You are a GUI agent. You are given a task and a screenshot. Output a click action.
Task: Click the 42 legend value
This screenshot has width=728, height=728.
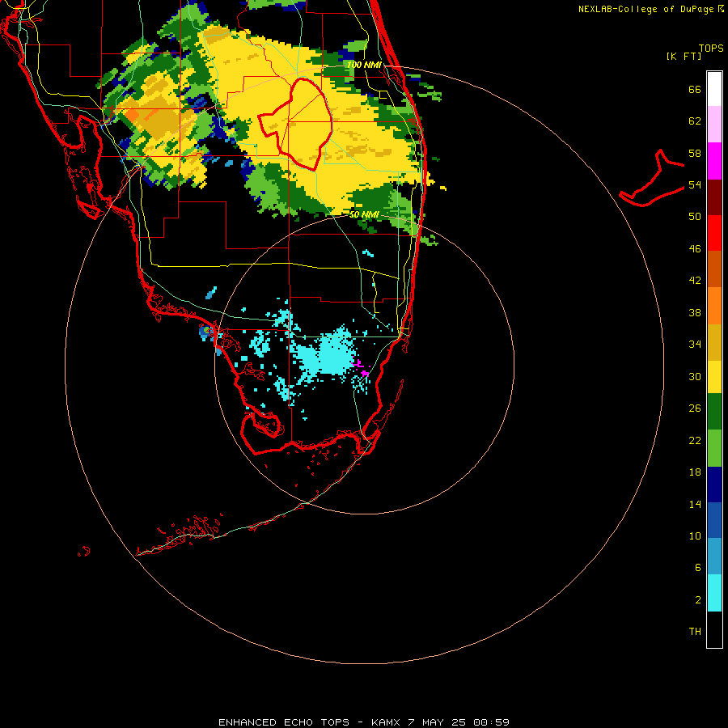pyautogui.click(x=695, y=281)
